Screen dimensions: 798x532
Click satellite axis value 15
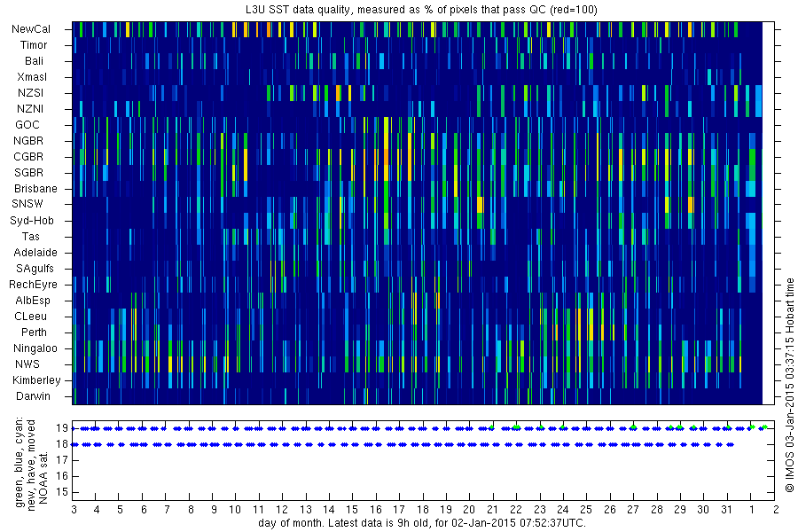point(62,492)
